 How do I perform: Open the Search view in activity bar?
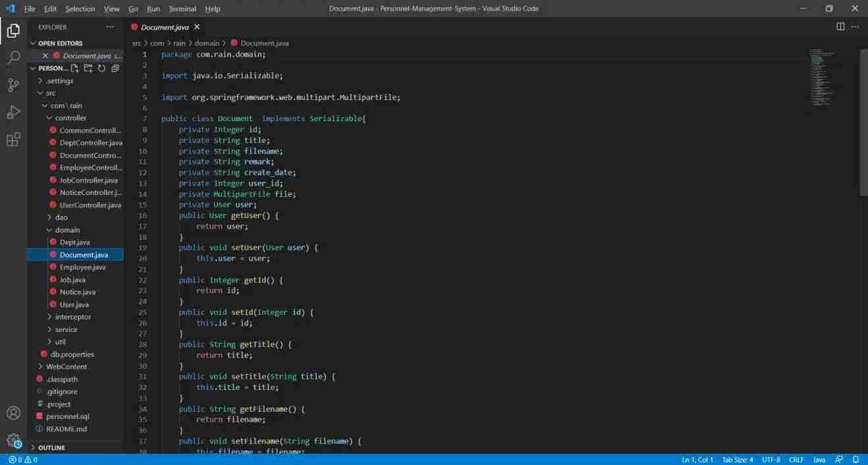point(13,58)
